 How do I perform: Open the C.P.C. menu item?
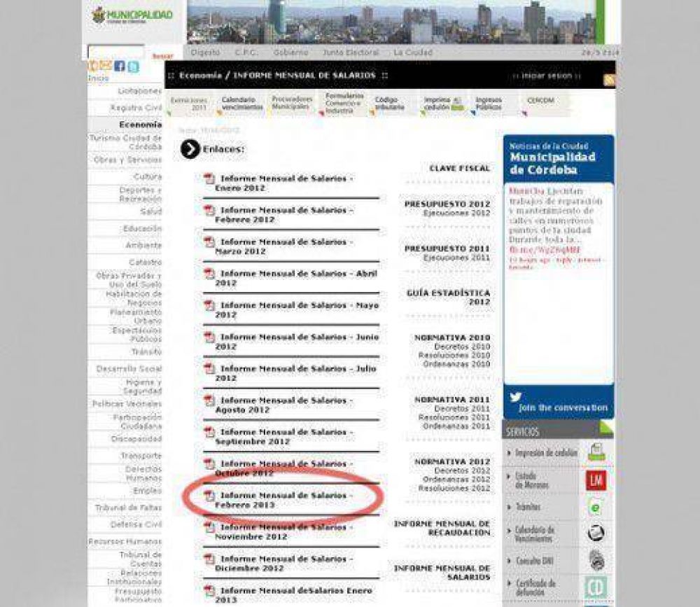[246, 53]
